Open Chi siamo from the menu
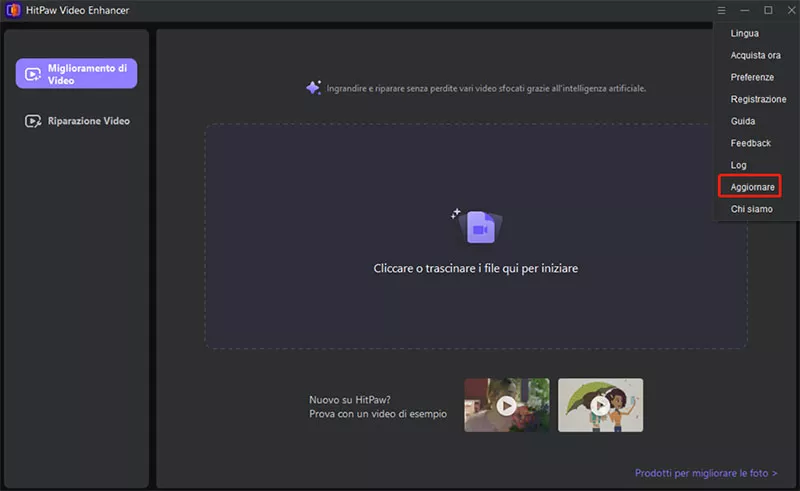Image resolution: width=800 pixels, height=491 pixels. 752,209
